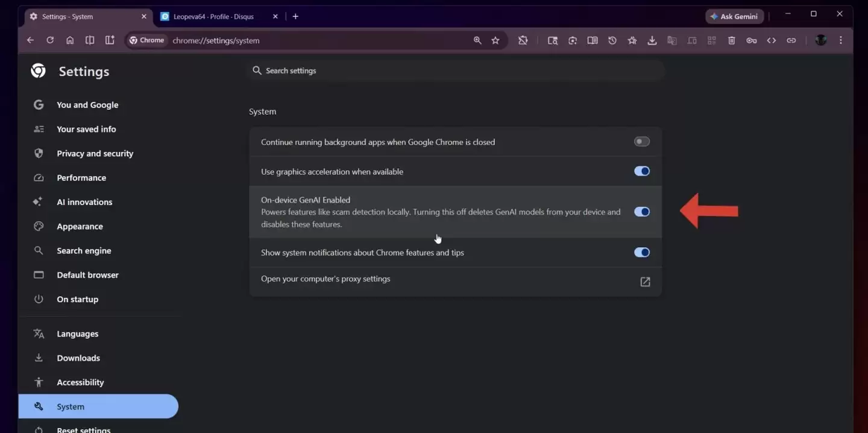Open Developer tools via the code icon
868x433 pixels.
772,40
